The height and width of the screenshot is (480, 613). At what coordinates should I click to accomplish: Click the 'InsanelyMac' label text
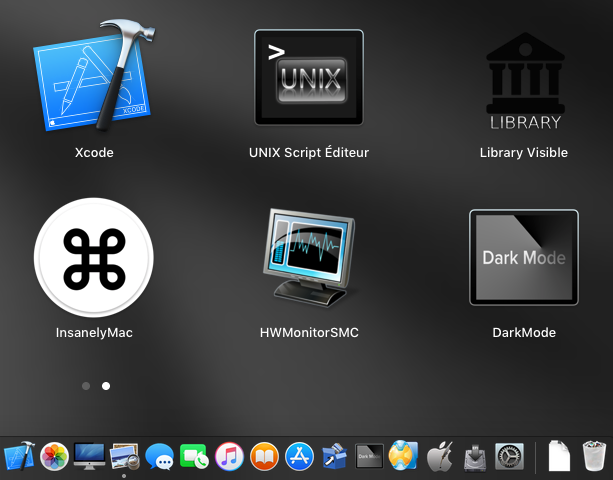coord(94,333)
